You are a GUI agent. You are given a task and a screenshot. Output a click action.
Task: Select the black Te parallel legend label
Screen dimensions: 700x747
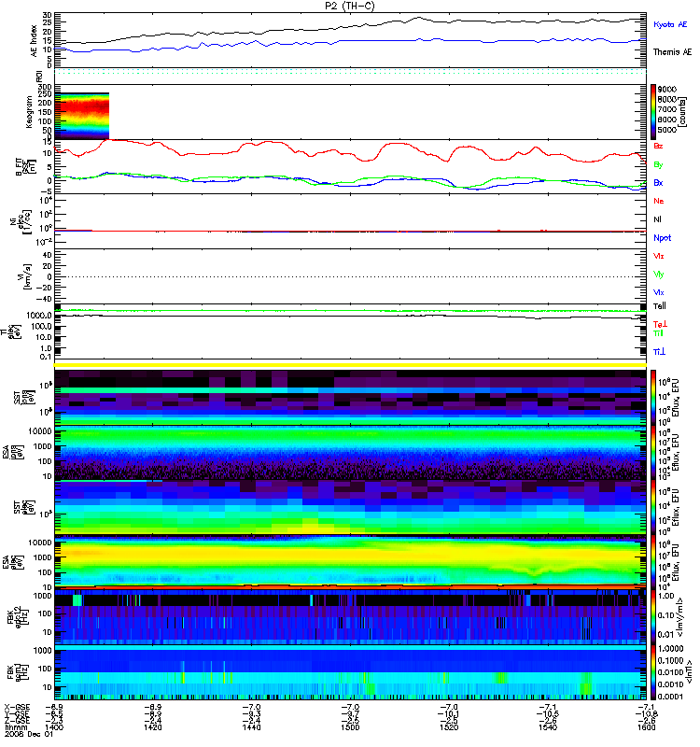pos(660,306)
